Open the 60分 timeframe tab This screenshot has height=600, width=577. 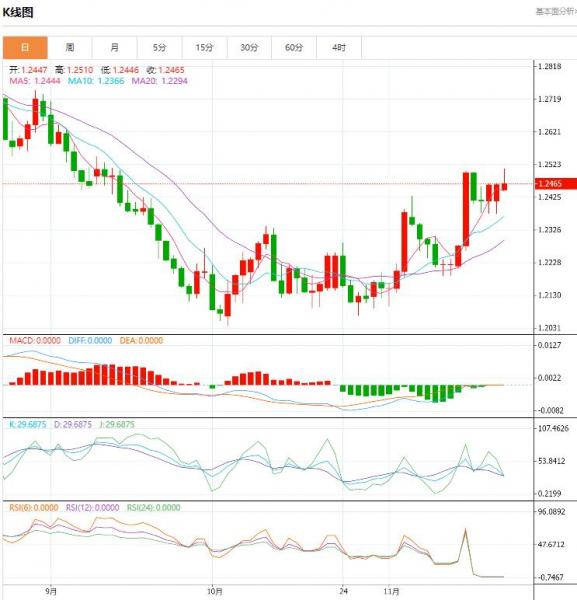tap(294, 47)
